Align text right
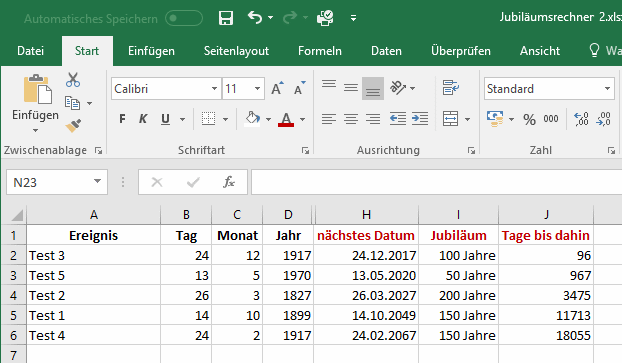Viewport: 622px width, 363px height. [373, 119]
